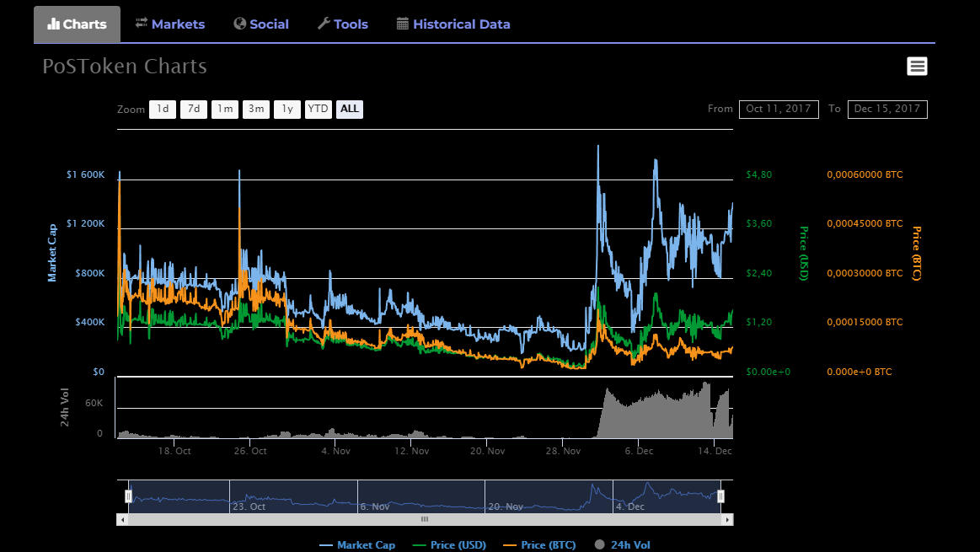The width and height of the screenshot is (980, 552).
Task: Set zoom range to 7d
Action: pos(194,109)
